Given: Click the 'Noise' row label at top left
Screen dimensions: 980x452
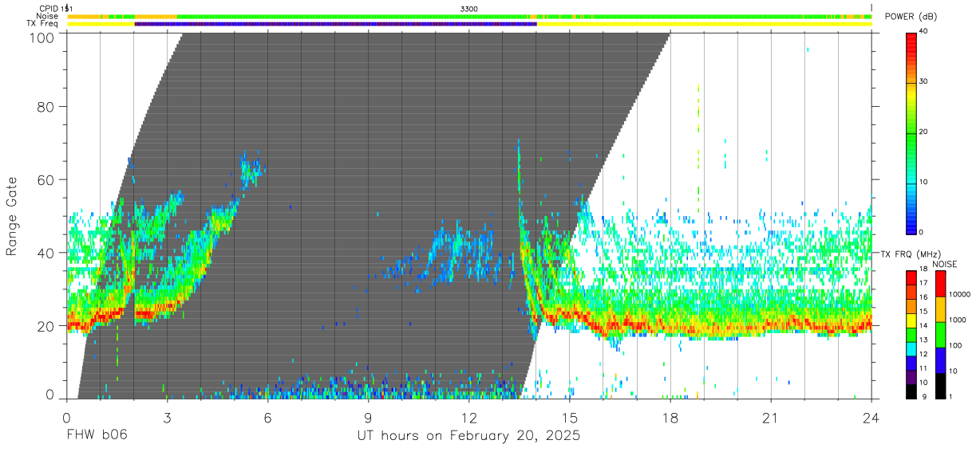Looking at the screenshot, I should pos(47,16).
